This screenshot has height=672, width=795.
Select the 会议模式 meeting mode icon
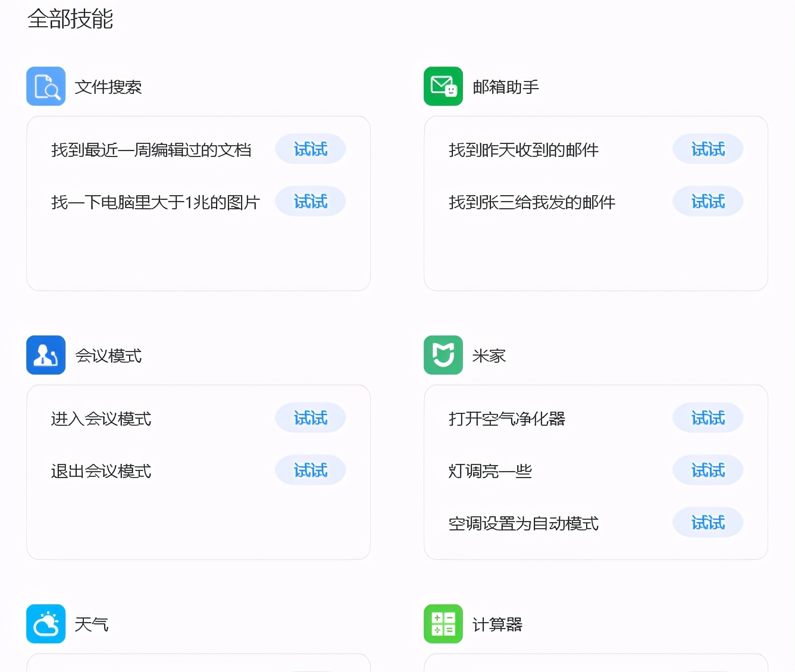coord(46,355)
